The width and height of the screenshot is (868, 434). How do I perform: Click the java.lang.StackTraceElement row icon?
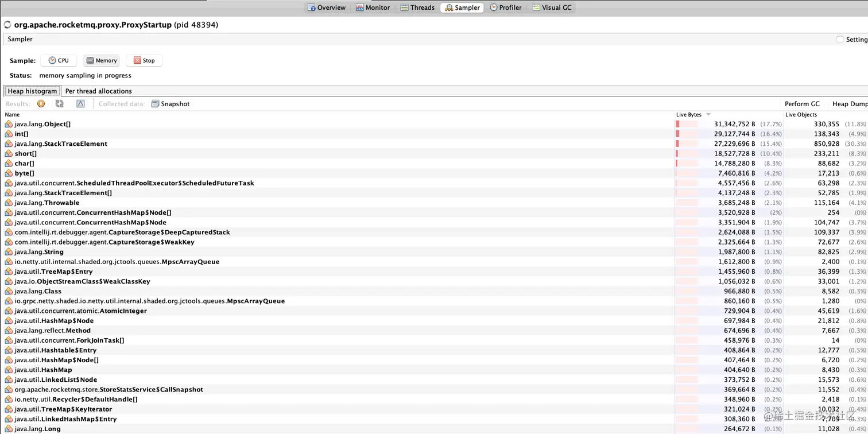point(9,144)
